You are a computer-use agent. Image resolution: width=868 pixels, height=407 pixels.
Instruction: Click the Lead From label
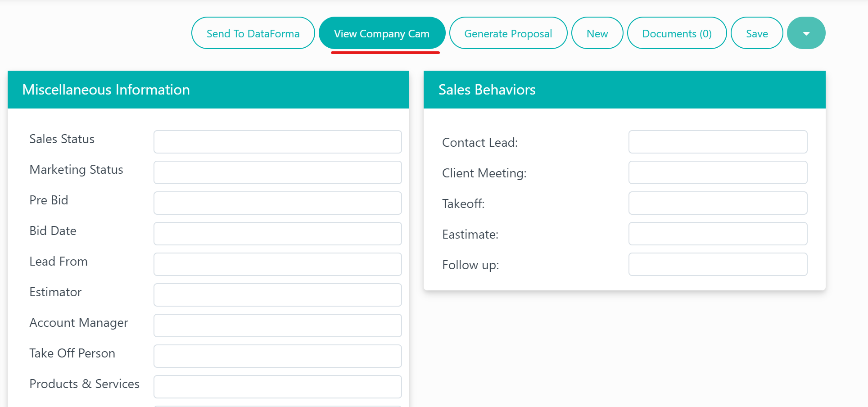click(59, 262)
